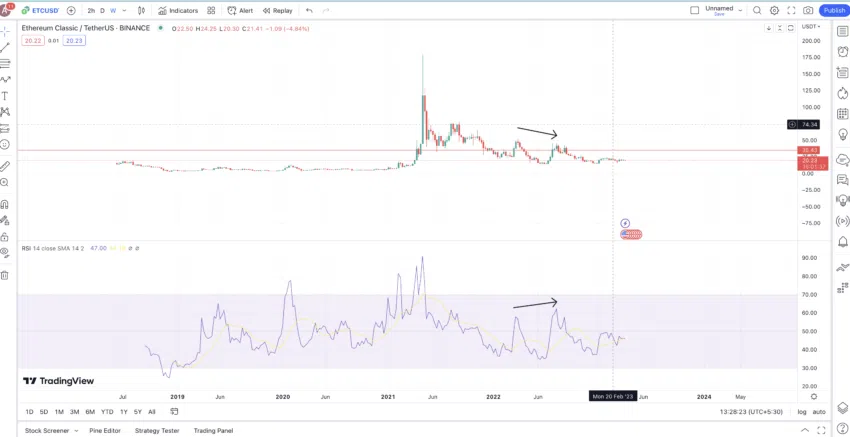
Task: Switch to the D daily timeframe
Action: pos(102,10)
